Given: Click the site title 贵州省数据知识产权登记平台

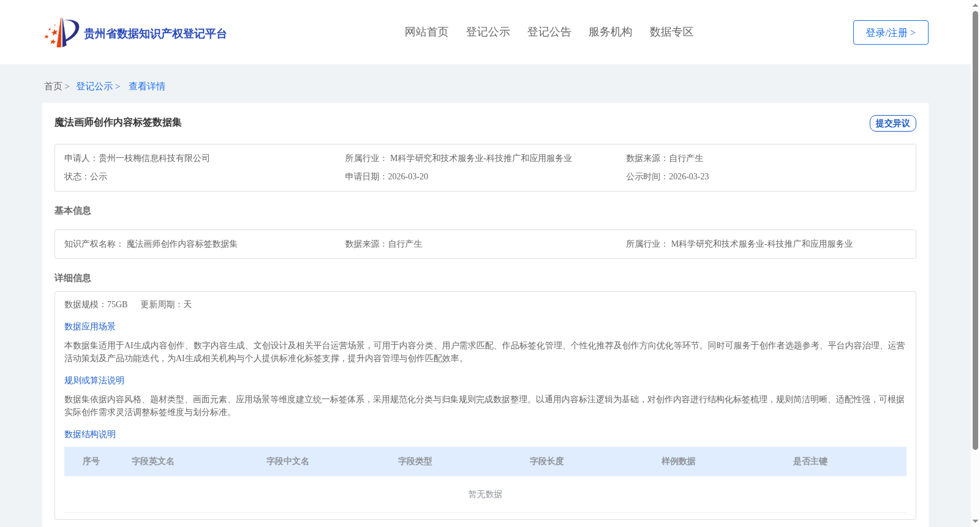Looking at the screenshot, I should point(155,34).
